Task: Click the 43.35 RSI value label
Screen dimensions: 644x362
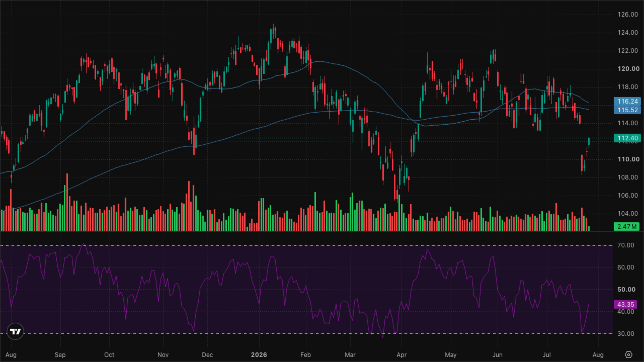Action: 625,304
